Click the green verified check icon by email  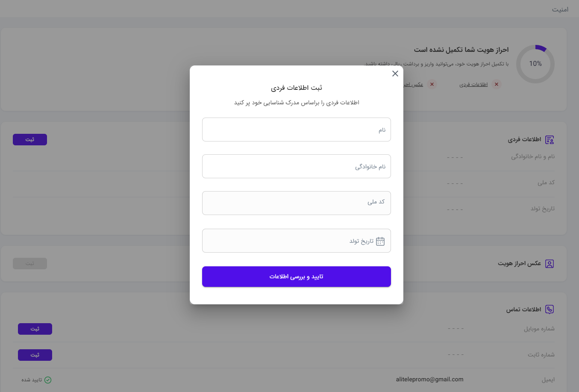pyautogui.click(x=48, y=380)
